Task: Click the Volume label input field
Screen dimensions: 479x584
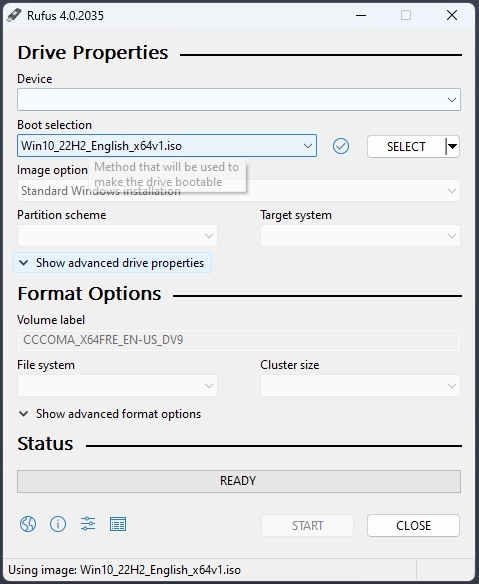Action: click(239, 340)
